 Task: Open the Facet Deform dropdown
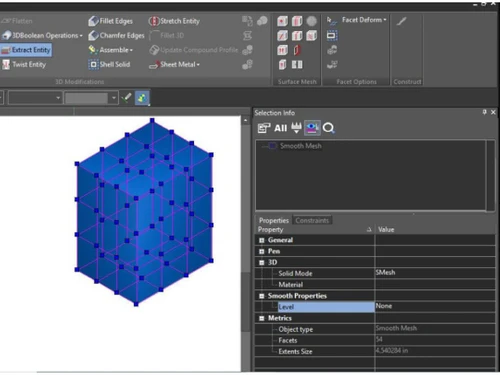[x=364, y=20]
